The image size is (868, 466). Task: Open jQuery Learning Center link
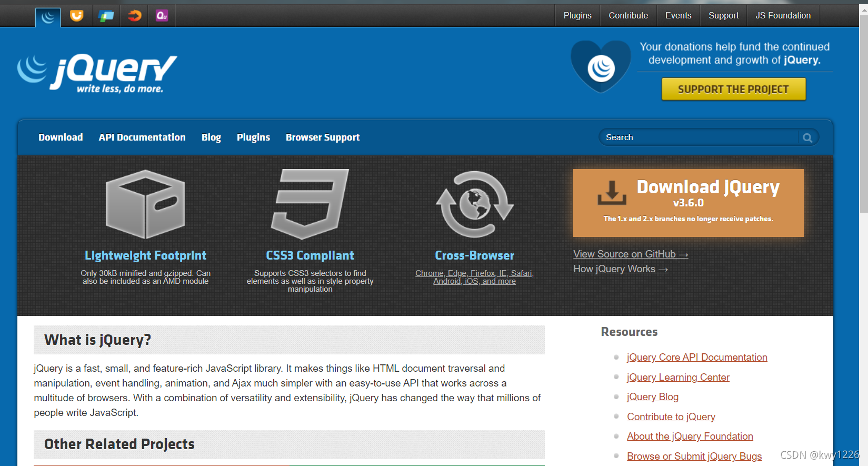[678, 378]
